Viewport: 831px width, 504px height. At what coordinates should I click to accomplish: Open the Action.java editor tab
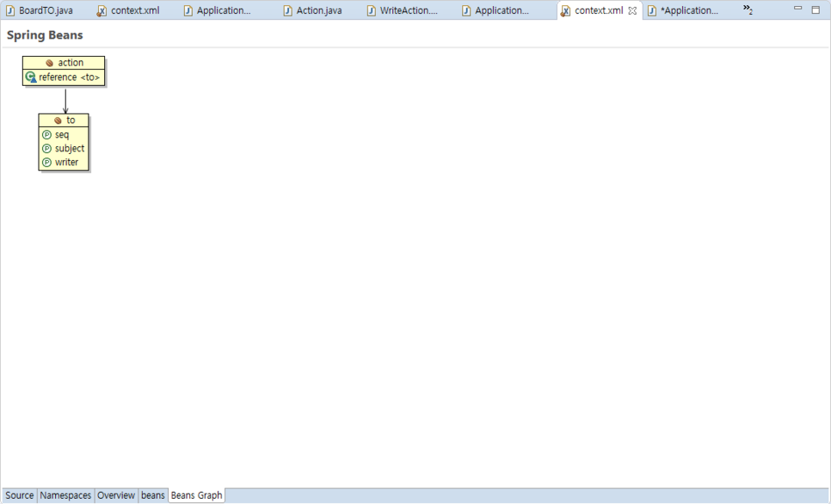[x=313, y=10]
